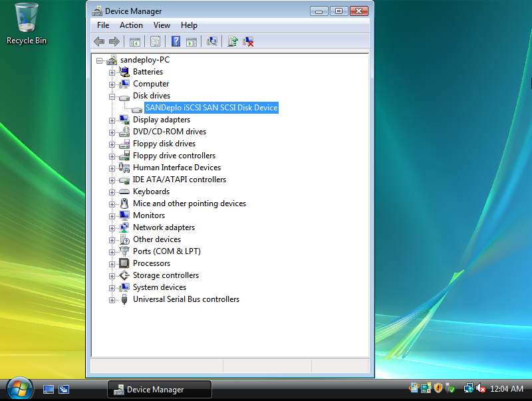Screen dimensions: 532x401
Task: Select the Other devices icon
Action: coord(124,239)
